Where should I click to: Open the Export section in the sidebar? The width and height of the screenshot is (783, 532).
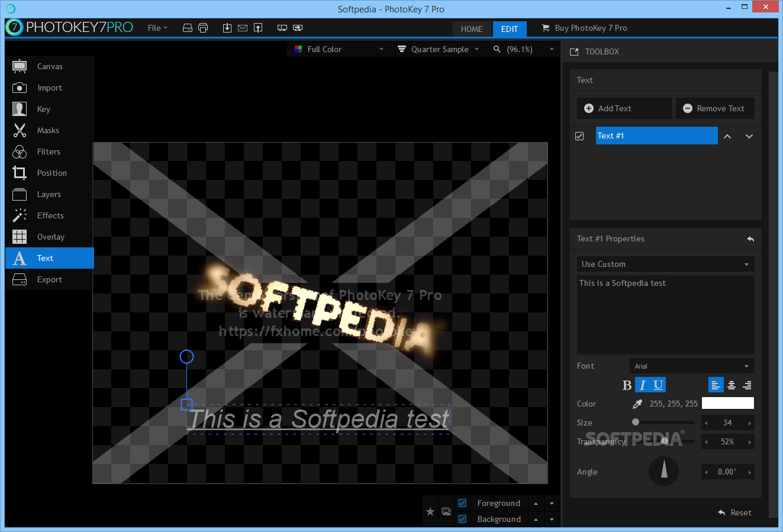pyautogui.click(x=50, y=279)
